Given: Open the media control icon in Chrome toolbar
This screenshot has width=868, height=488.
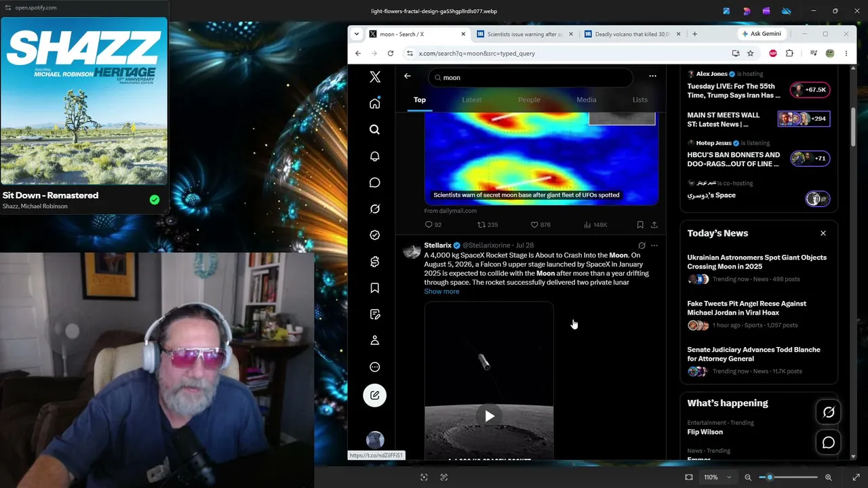Looking at the screenshot, I should (x=814, y=53).
